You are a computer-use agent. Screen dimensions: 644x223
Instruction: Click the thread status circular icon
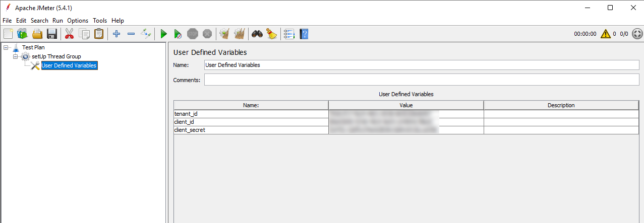coord(637,34)
